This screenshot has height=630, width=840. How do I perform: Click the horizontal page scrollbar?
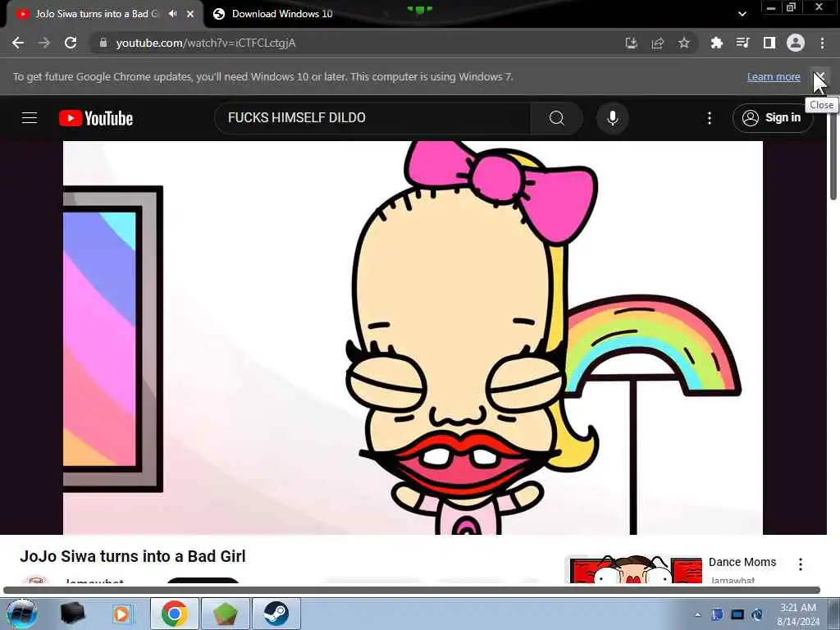(x=412, y=591)
